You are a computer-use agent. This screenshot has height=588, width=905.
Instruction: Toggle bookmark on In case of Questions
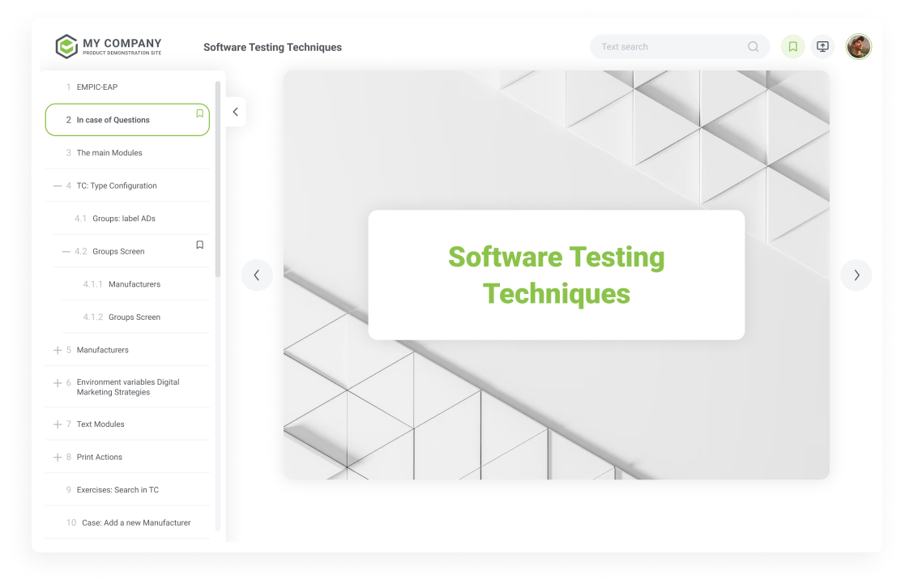point(199,113)
